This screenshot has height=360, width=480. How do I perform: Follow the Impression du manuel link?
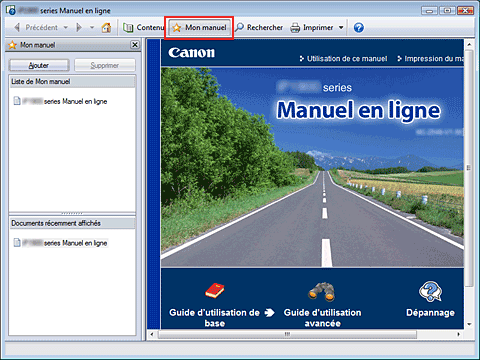(430, 59)
